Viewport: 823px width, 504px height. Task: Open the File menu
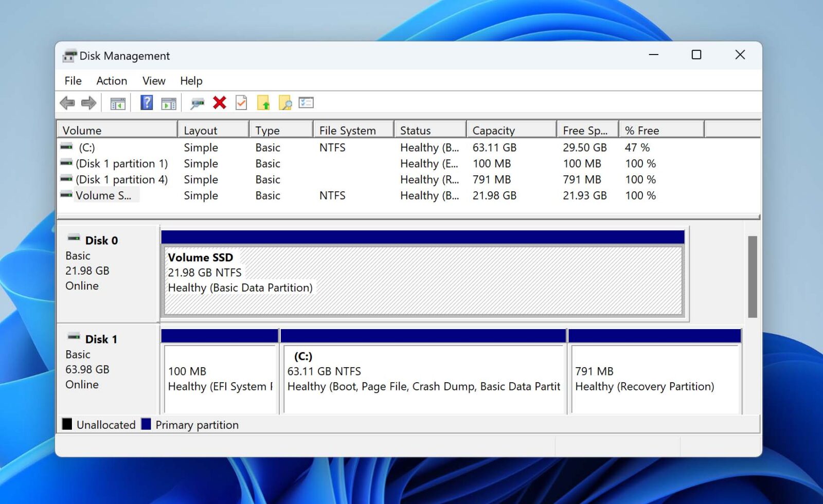point(73,81)
